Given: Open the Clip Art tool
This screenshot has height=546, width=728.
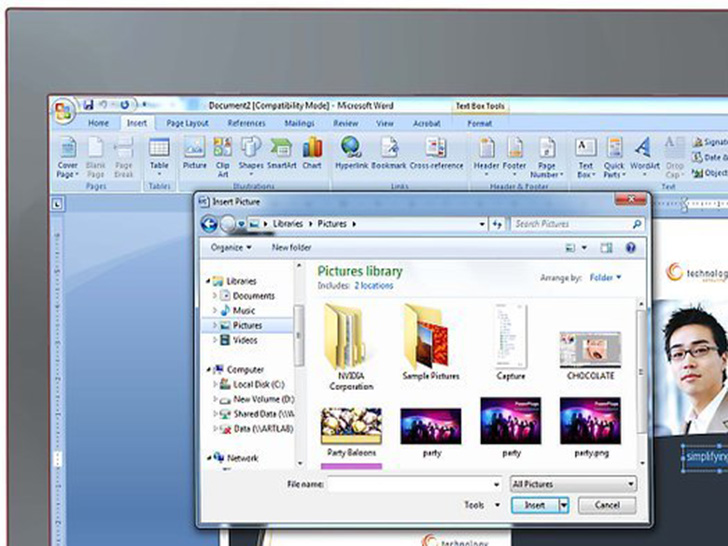Looking at the screenshot, I should tap(222, 151).
